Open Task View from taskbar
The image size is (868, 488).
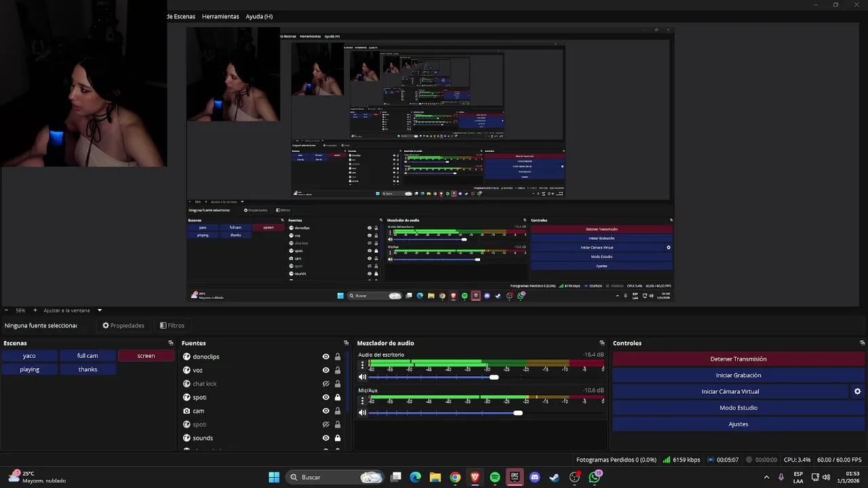396,477
